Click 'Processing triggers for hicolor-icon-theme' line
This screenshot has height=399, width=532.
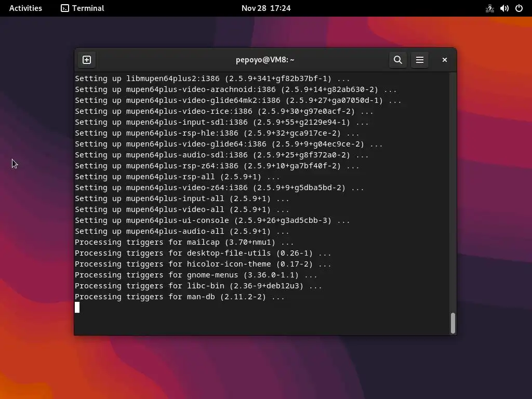203,264
